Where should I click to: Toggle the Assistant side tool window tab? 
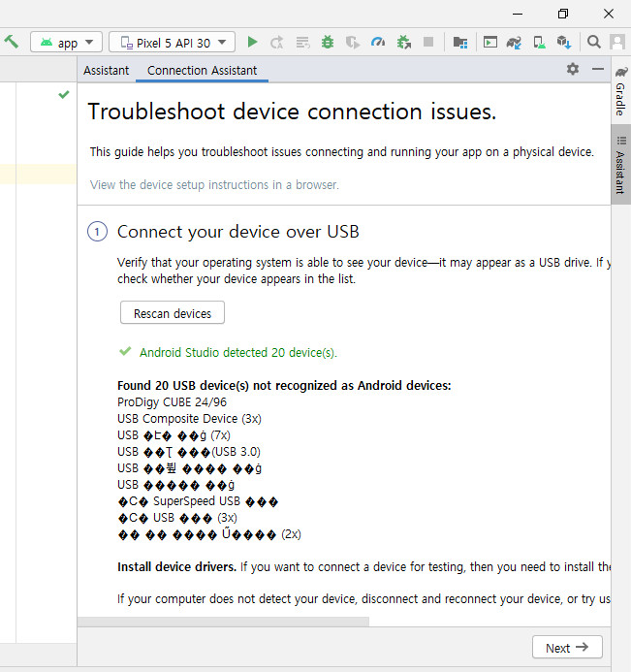[620, 165]
